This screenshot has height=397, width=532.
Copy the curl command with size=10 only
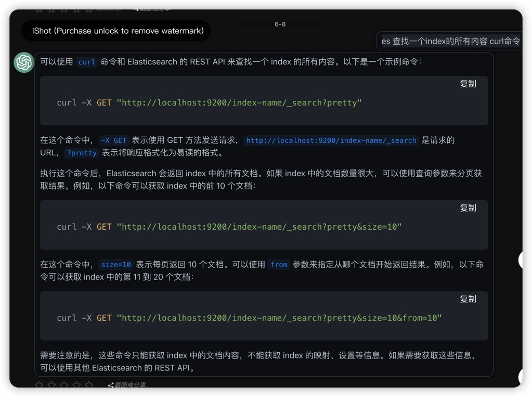(x=468, y=208)
